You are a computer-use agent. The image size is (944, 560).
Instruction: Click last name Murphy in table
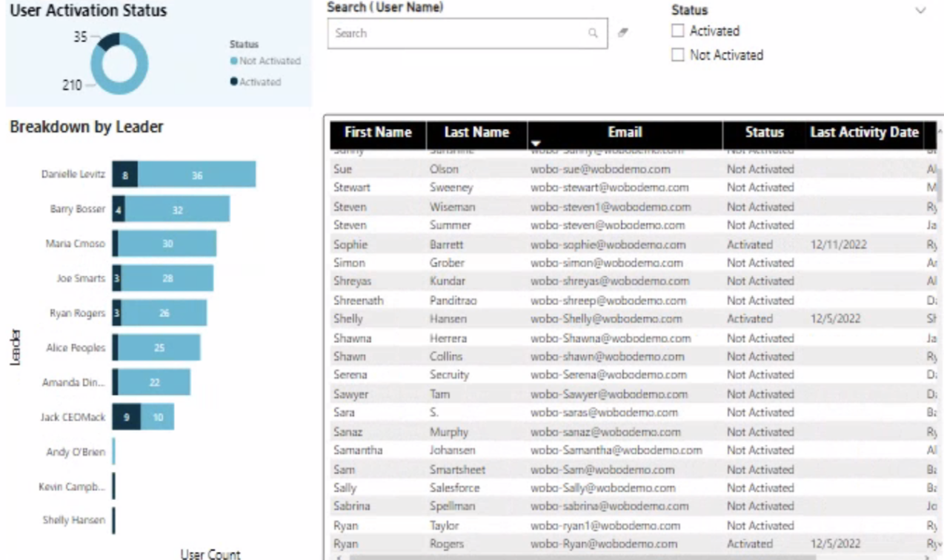pyautogui.click(x=449, y=432)
